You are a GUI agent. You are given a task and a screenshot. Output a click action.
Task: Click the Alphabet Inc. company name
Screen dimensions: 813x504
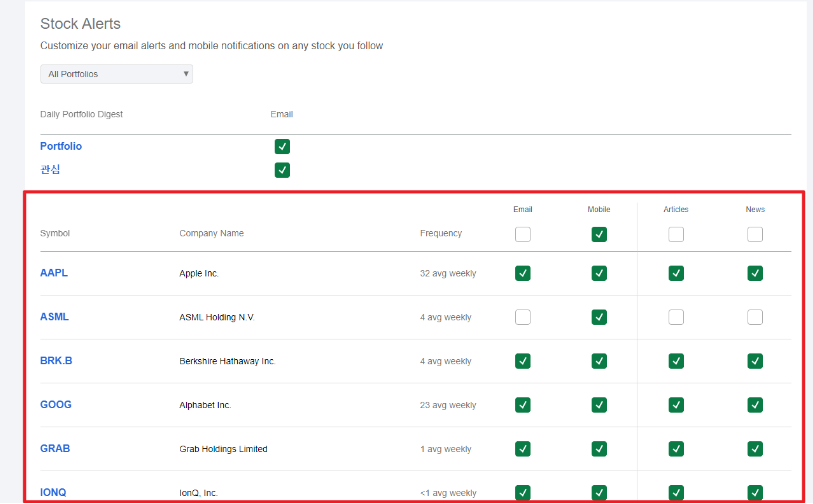coord(205,405)
